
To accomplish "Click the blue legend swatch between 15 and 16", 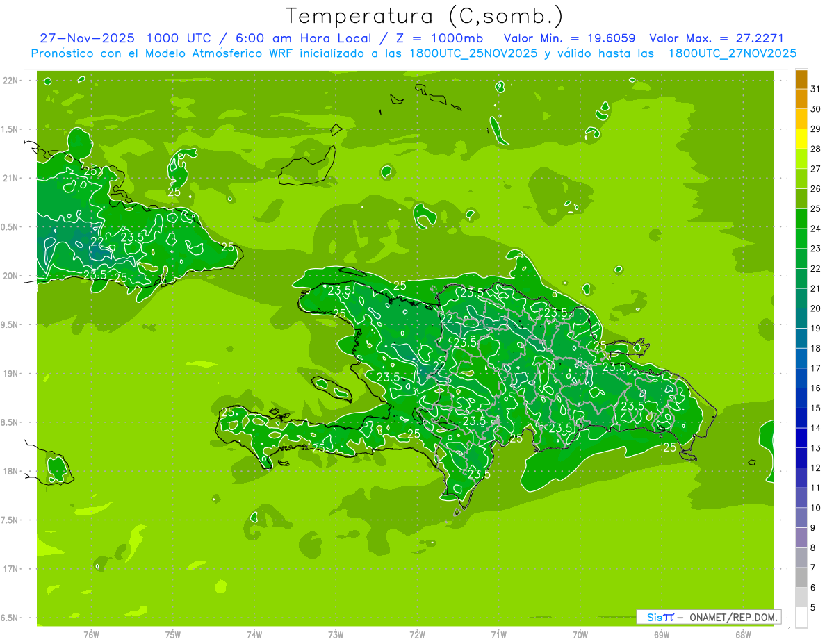I will 801,398.
